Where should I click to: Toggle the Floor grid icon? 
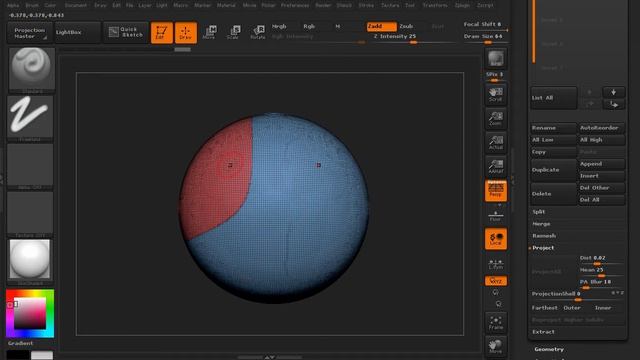[x=496, y=215]
